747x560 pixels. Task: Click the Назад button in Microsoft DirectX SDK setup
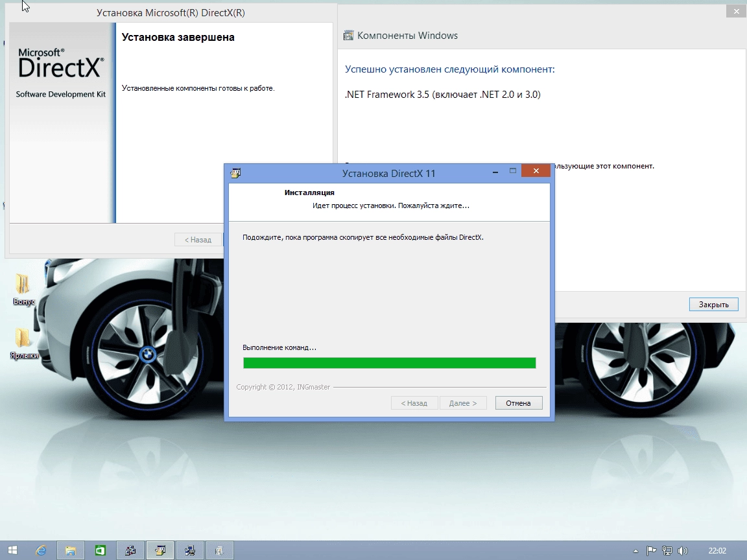[198, 240]
